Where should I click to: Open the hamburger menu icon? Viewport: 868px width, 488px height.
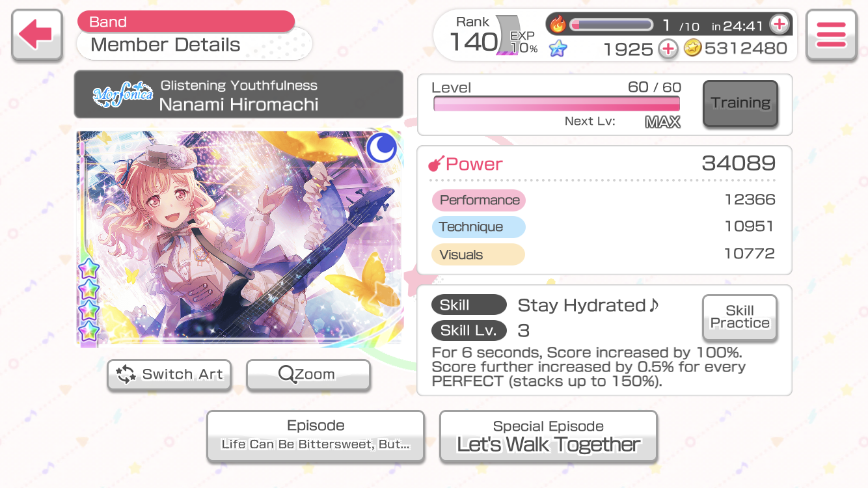[831, 34]
